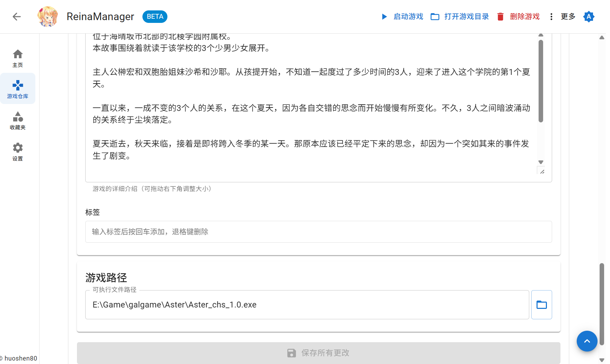610x364 pixels.
Task: Click the description scrollbar up arrow
Action: 541,35
